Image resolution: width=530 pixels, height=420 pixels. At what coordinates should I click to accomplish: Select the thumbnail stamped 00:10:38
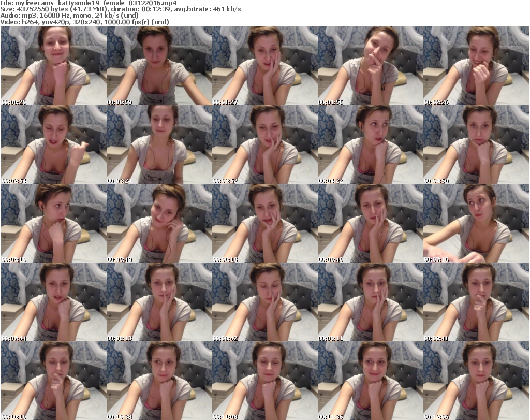pyautogui.click(x=159, y=381)
